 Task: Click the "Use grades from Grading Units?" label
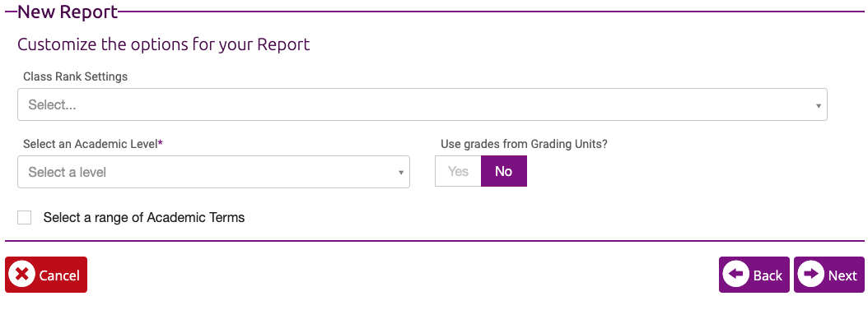pos(525,144)
